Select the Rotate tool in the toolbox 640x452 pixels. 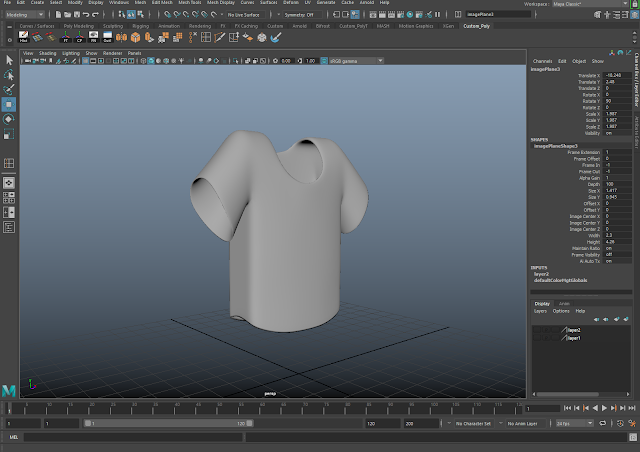9,119
